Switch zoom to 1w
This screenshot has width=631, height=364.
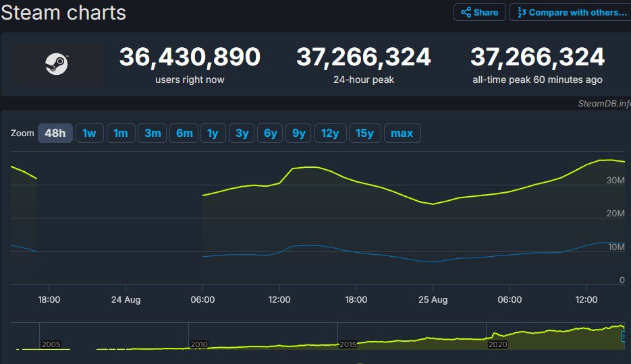(89, 133)
